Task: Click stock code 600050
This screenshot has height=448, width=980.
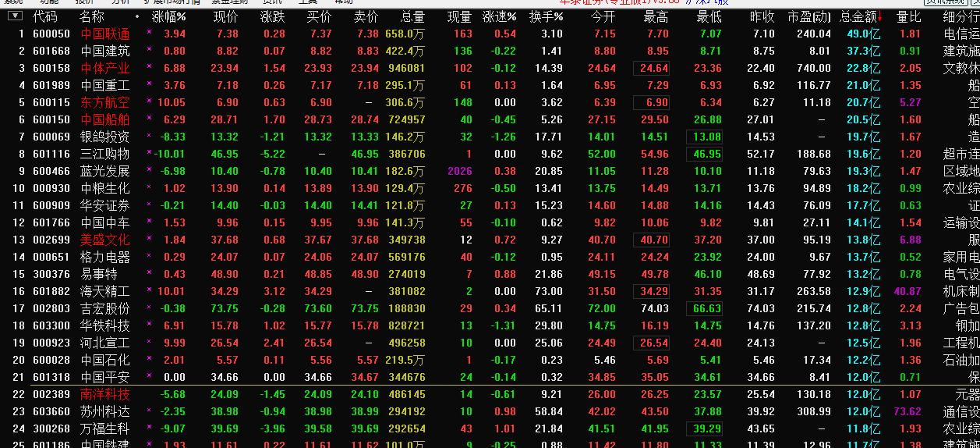Action: point(51,34)
